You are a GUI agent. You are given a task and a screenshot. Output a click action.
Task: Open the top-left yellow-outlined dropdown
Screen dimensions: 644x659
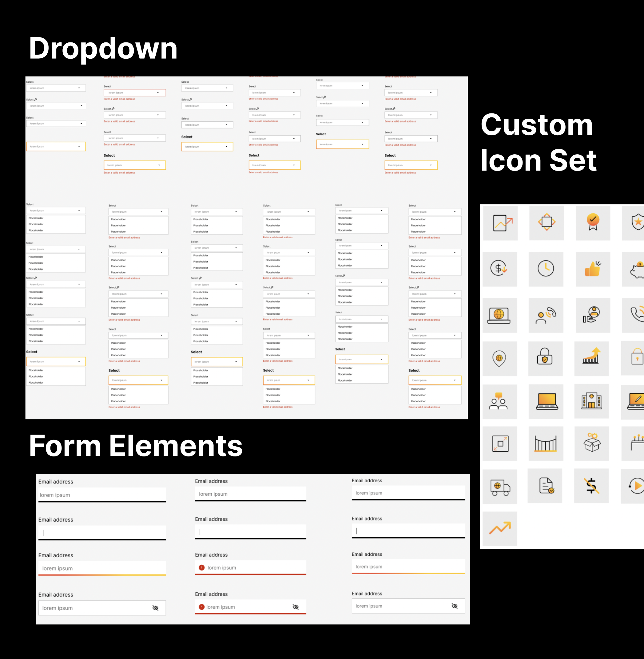56,146
